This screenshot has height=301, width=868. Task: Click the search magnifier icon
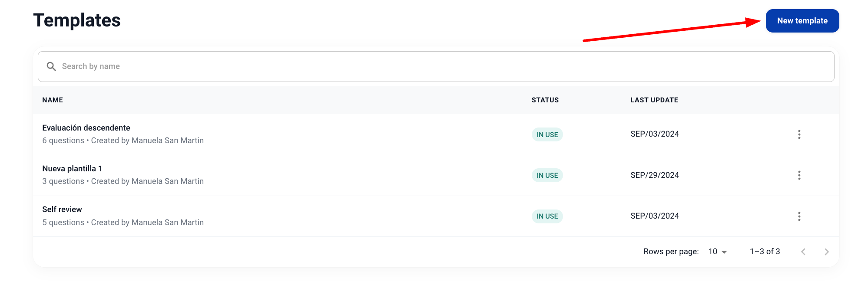point(51,66)
